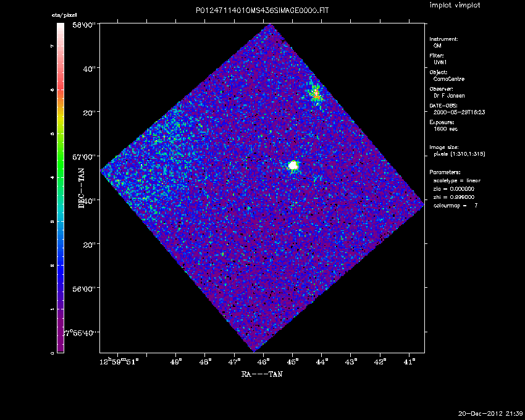525x420 pixels.
Task: Click the RA tick label 46s
Action: pyautogui.click(x=264, y=362)
